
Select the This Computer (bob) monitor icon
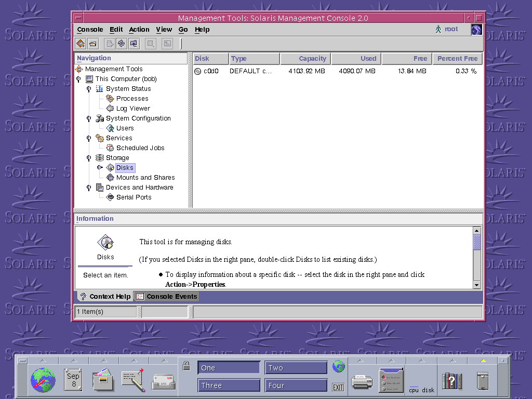point(89,79)
